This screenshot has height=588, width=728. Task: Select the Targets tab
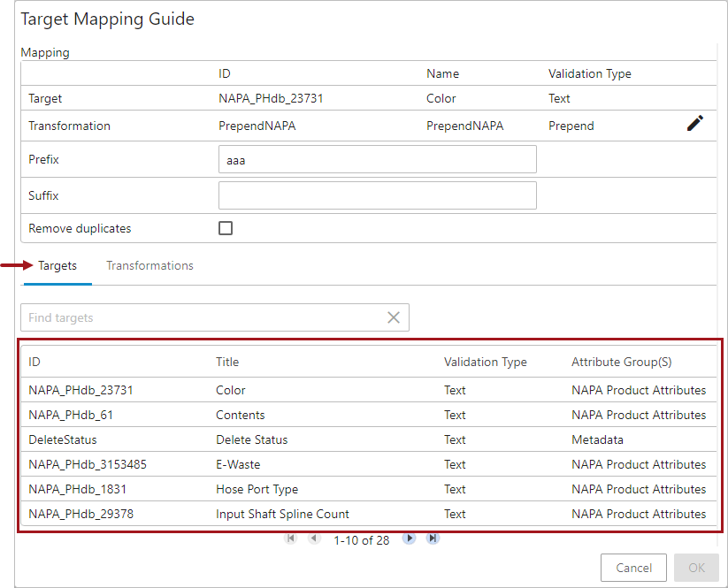click(x=57, y=266)
